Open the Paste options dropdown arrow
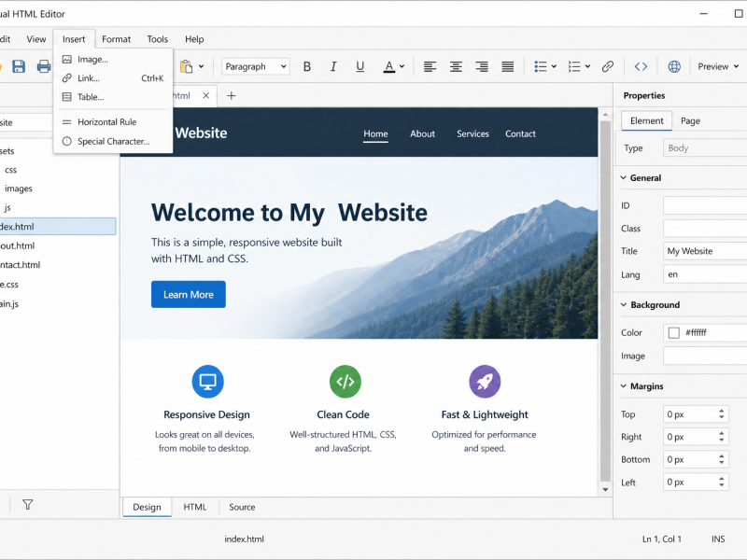Viewport: 747px width, 560px height. 201,66
